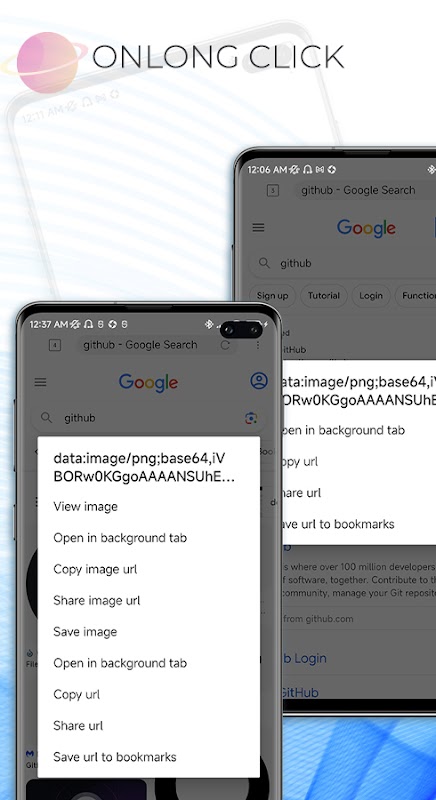Screen dimensions: 436x800
Task: Tap the Sign up filter chip
Action: tap(272, 296)
